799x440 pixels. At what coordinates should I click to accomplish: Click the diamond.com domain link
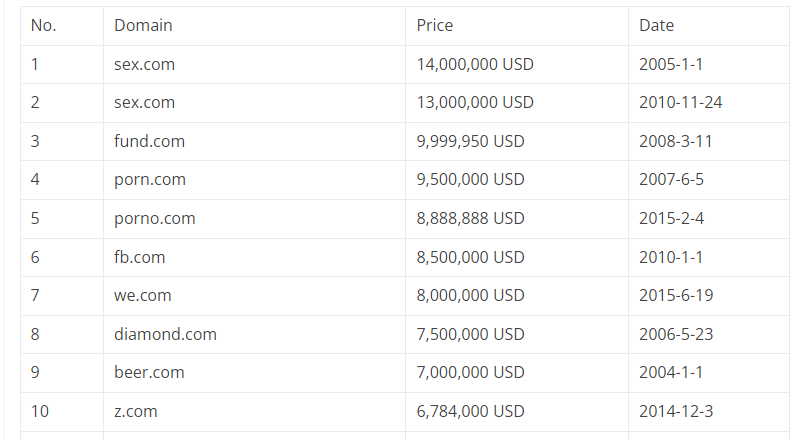165,334
